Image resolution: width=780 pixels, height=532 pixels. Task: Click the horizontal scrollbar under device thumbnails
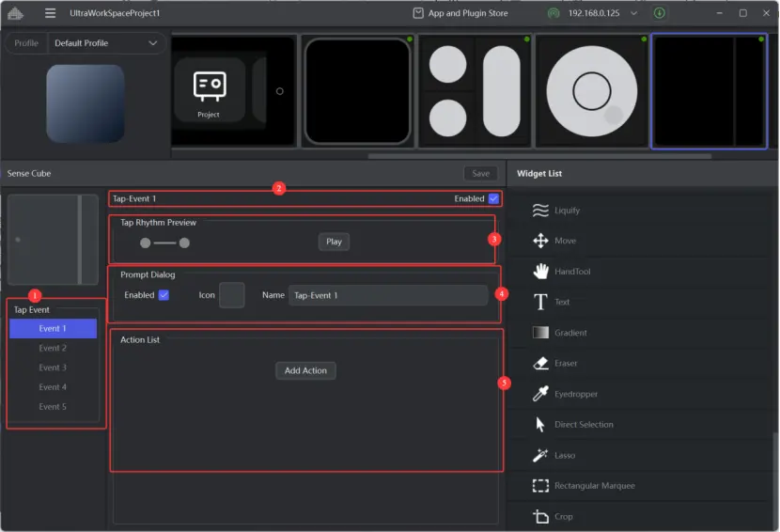[539, 156]
